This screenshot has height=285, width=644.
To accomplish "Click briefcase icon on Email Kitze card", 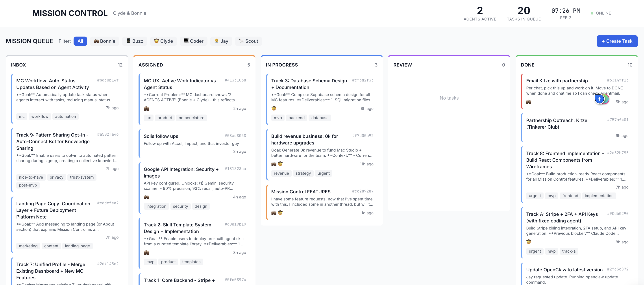I will pyautogui.click(x=529, y=102).
